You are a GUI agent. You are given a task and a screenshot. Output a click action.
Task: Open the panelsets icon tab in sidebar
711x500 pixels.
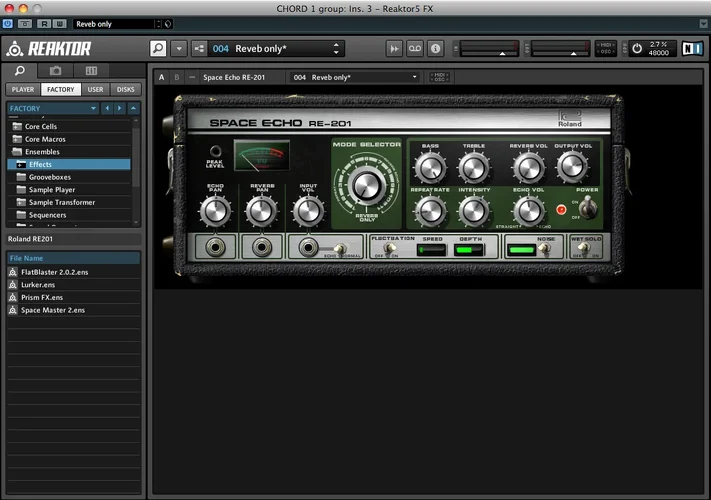tap(91, 71)
